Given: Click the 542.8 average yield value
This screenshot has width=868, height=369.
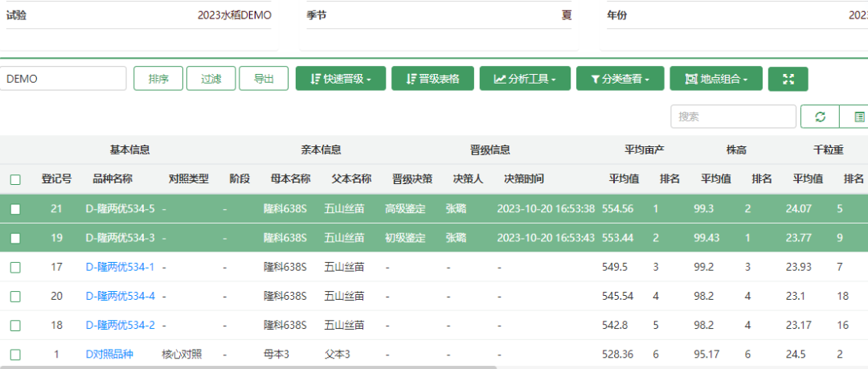Looking at the screenshot, I should [x=615, y=326].
